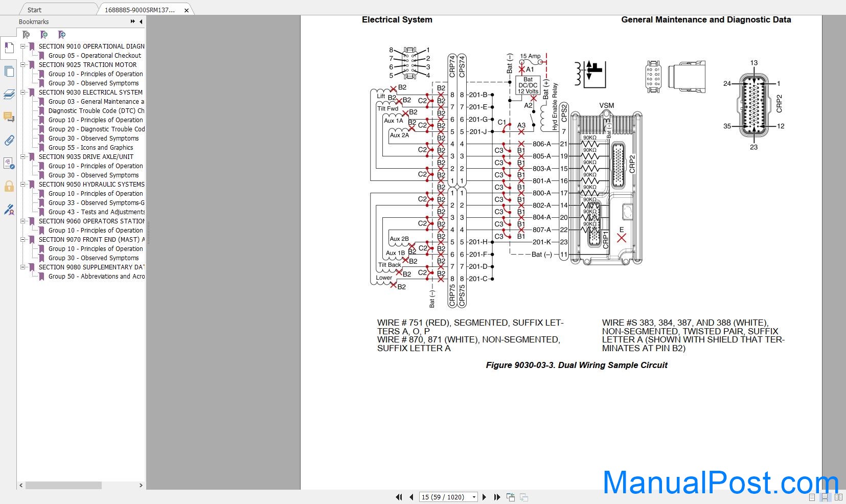
Task: Collapse SECTION 9025 TRACTION MOTOR bookmark
Action: click(x=23, y=64)
